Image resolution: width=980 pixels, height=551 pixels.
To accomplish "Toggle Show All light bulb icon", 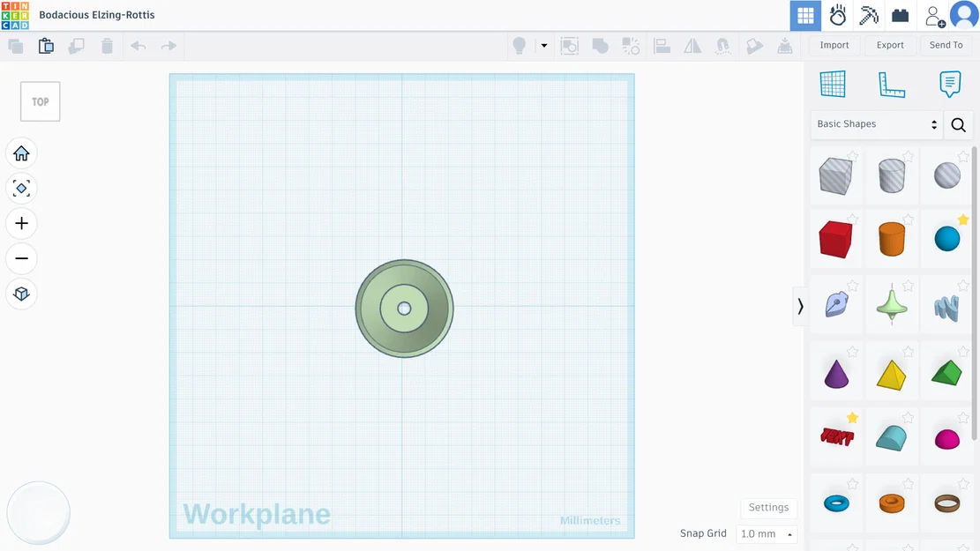I will pyautogui.click(x=519, y=46).
